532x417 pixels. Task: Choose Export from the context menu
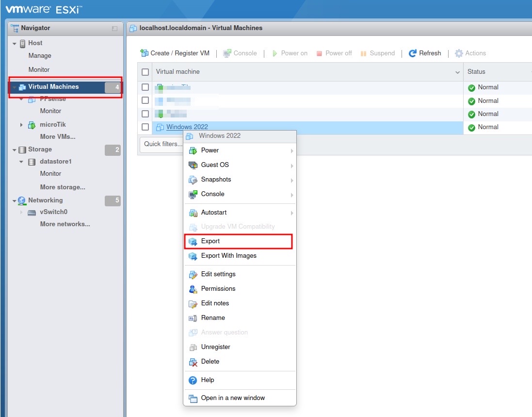point(210,241)
